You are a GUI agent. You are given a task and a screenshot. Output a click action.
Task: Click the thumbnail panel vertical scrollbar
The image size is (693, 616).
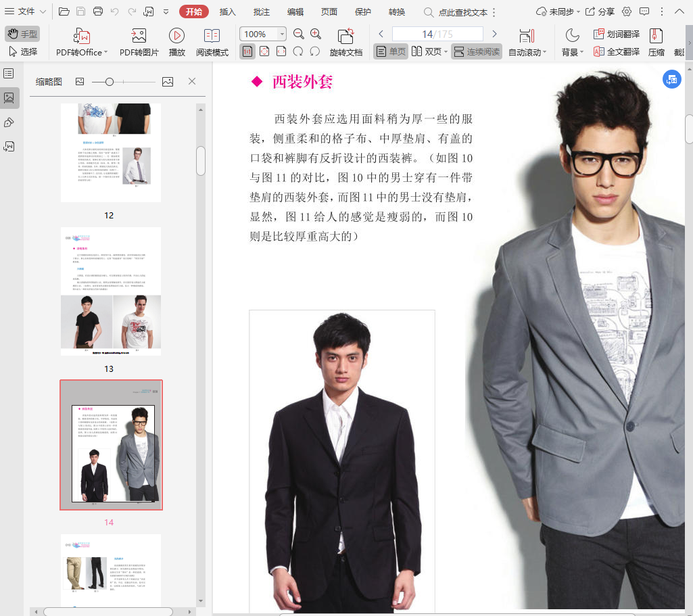(201, 162)
